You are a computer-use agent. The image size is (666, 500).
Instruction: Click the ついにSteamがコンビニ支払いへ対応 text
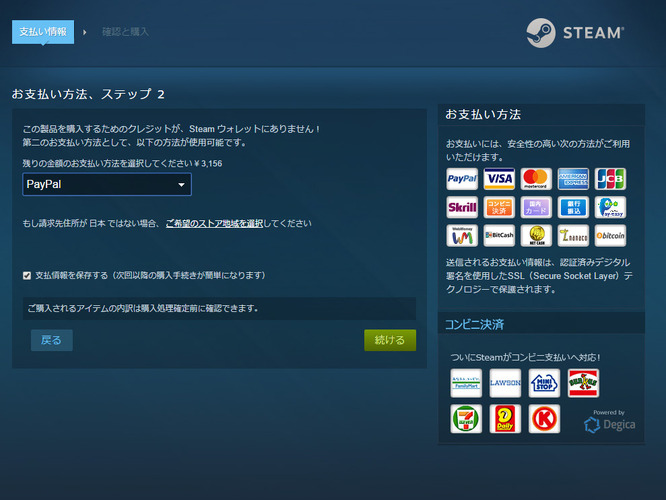(525, 357)
